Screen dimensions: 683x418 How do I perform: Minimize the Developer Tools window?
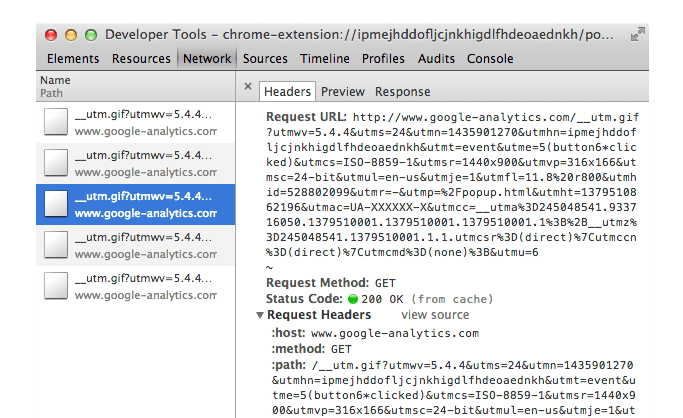pyautogui.click(x=73, y=34)
